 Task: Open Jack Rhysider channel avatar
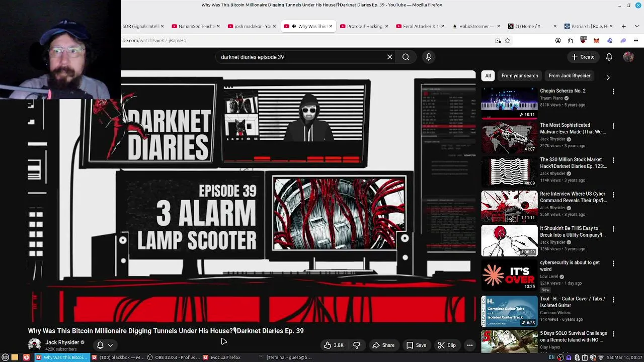(35, 345)
